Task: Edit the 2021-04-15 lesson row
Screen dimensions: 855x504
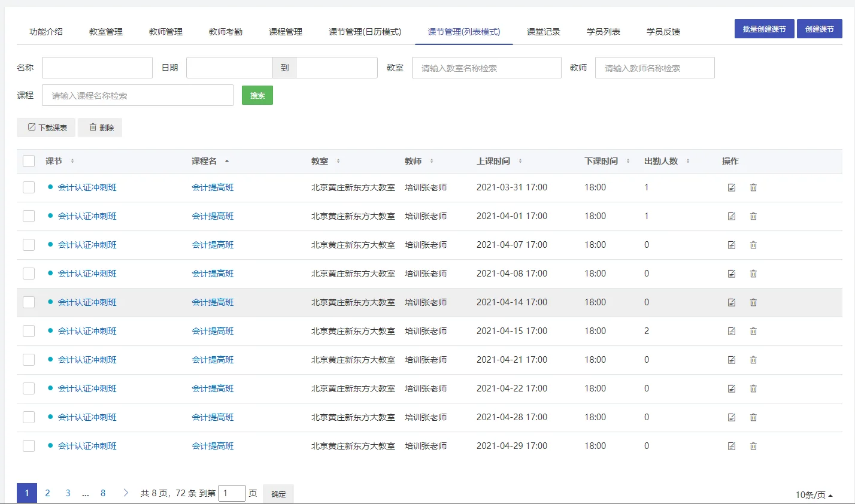Action: [x=732, y=331]
